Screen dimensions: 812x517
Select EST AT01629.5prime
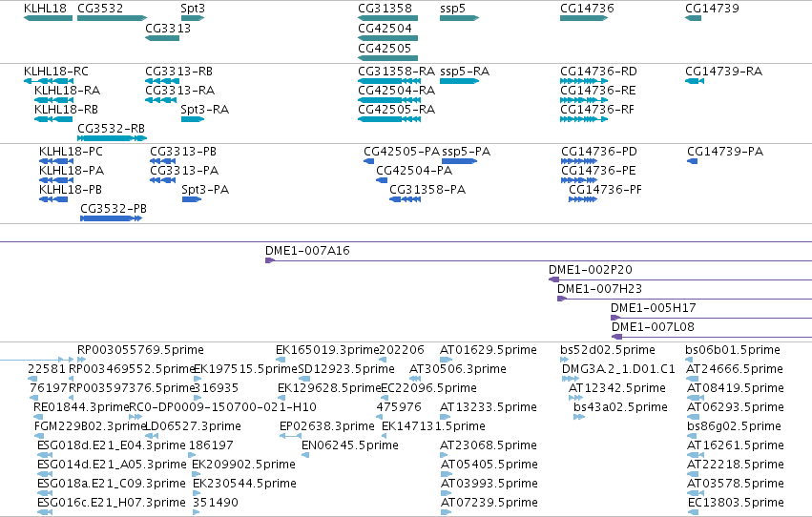(446, 360)
